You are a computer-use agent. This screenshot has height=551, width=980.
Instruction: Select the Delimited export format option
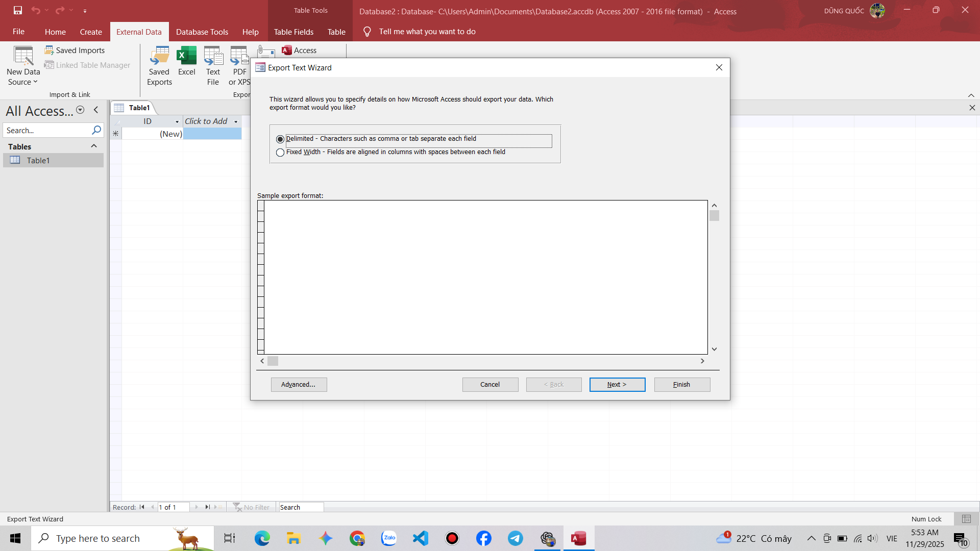pyautogui.click(x=280, y=139)
